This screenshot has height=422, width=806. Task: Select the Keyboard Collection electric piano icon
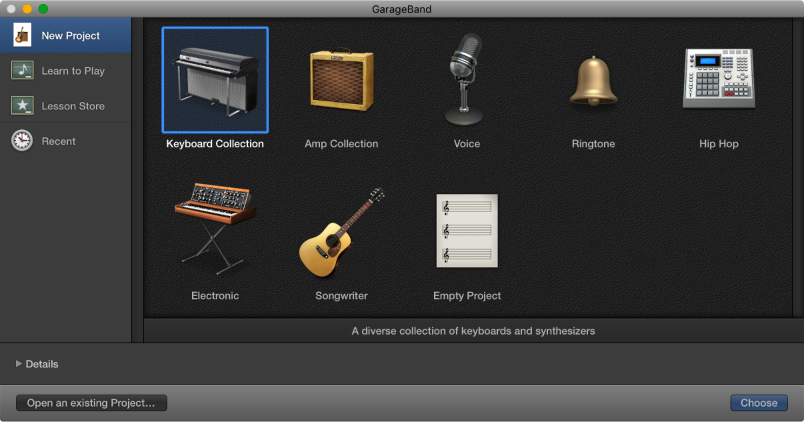click(215, 80)
